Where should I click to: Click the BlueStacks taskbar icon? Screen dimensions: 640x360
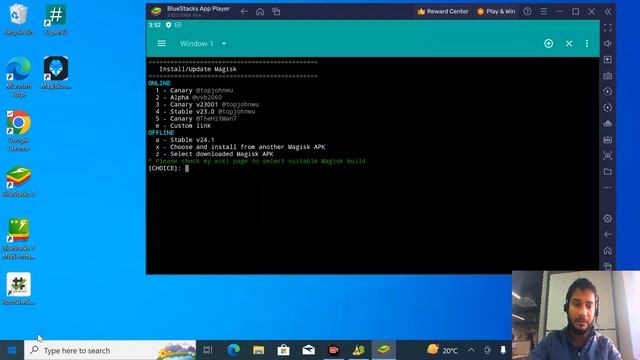click(384, 350)
